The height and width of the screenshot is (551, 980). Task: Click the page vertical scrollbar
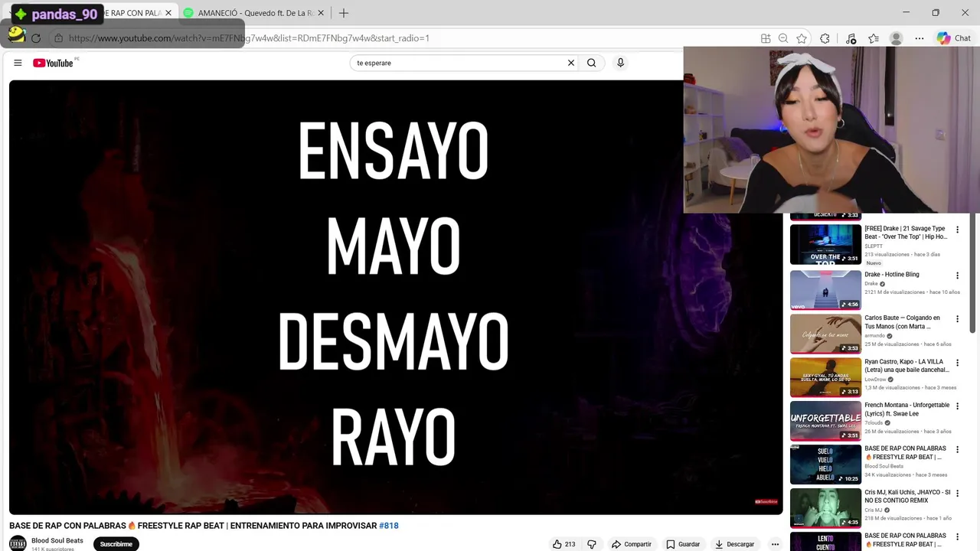coord(973,273)
